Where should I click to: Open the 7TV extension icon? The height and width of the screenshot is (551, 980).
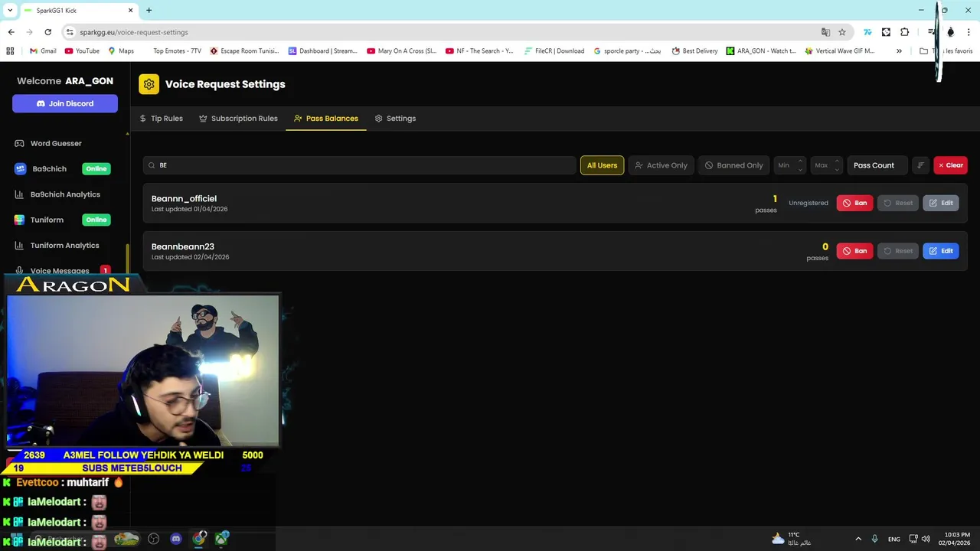click(x=867, y=32)
